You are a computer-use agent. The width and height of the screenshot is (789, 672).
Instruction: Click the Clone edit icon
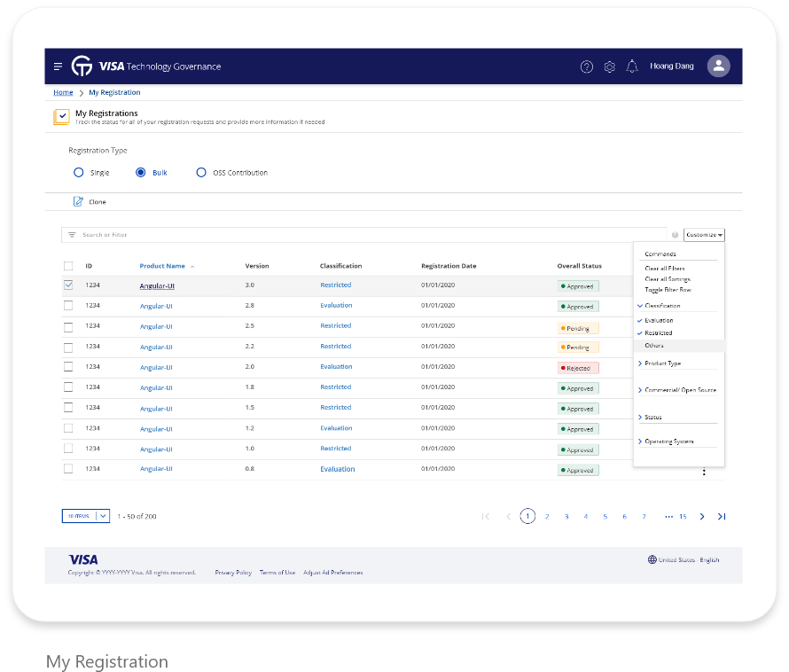78,201
